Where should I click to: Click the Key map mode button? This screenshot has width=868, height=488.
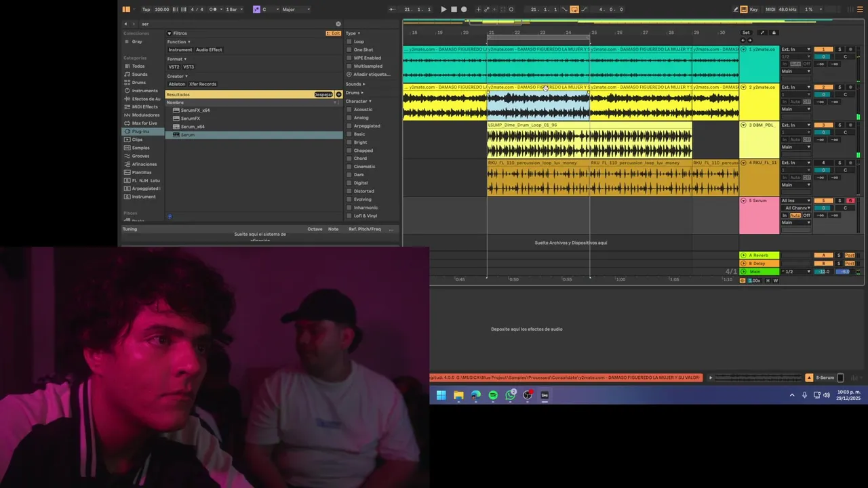click(754, 9)
